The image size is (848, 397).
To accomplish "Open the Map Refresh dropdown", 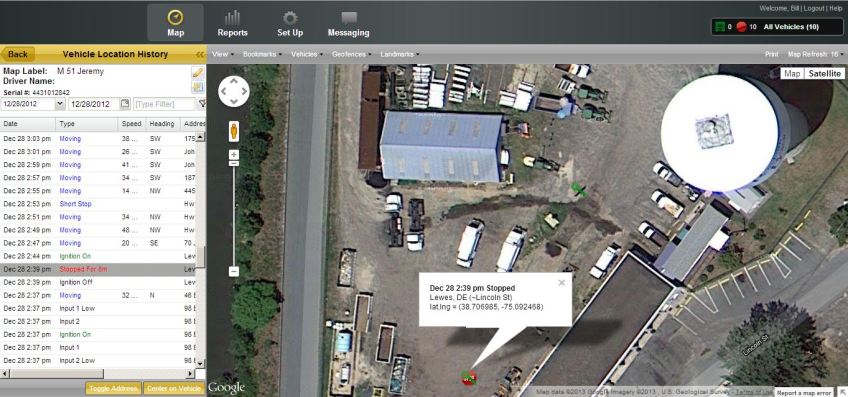I will (x=816, y=54).
